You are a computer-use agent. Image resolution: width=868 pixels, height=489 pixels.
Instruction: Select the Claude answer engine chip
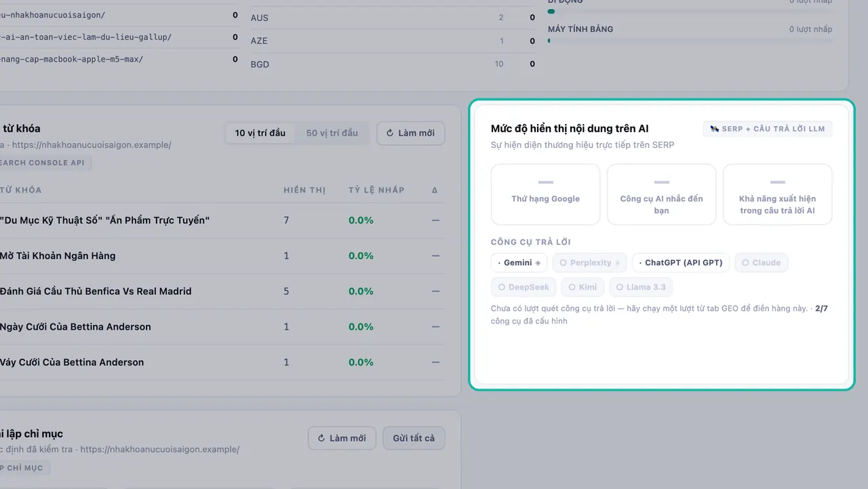pyautogui.click(x=762, y=262)
